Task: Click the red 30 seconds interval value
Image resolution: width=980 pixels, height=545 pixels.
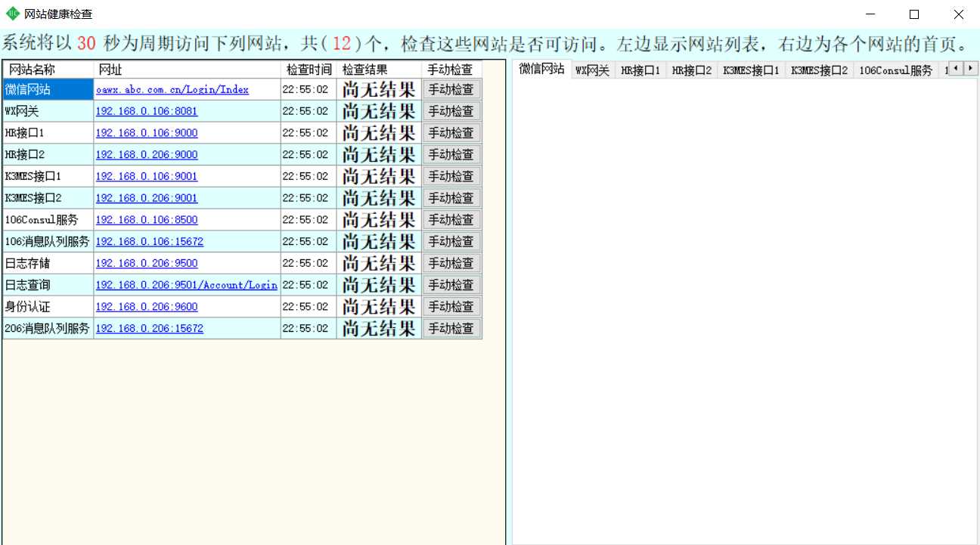Action: pyautogui.click(x=86, y=44)
